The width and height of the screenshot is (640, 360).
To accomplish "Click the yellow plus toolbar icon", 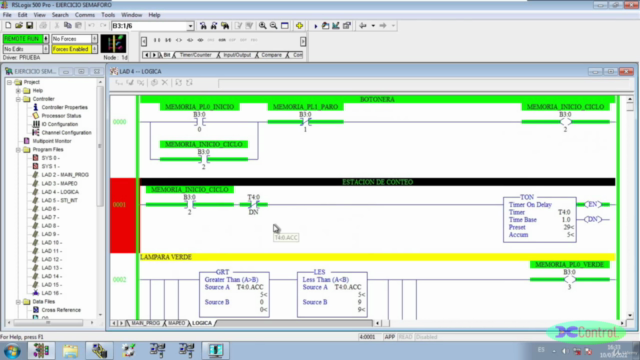I will [299, 26].
